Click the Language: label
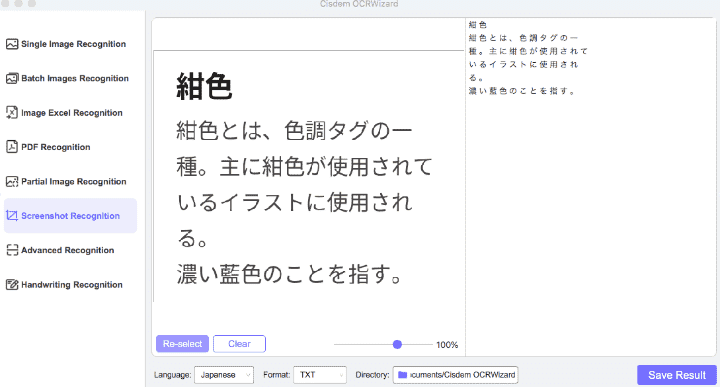The height and width of the screenshot is (387, 720). (x=172, y=375)
